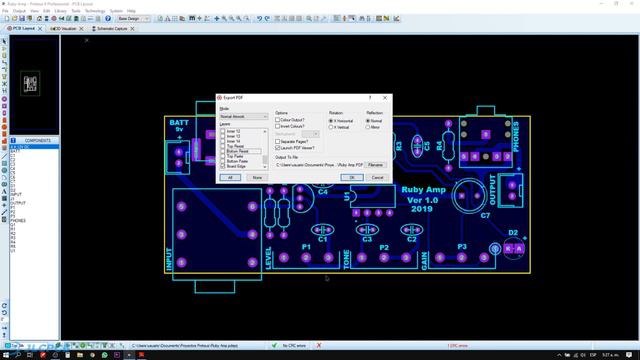Uncheck the Launch PDF Viewer checkbox
This screenshot has width=640, height=360.
(x=278, y=148)
